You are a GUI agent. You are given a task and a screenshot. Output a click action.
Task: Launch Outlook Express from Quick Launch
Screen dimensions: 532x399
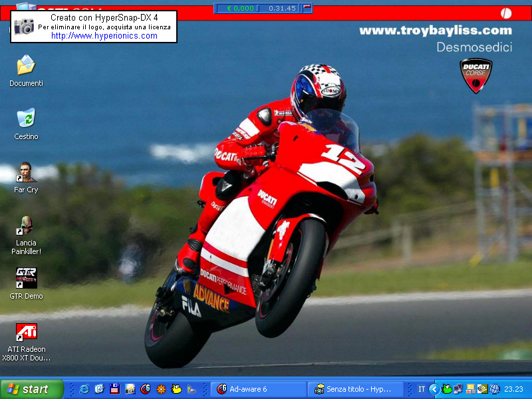pos(99,389)
